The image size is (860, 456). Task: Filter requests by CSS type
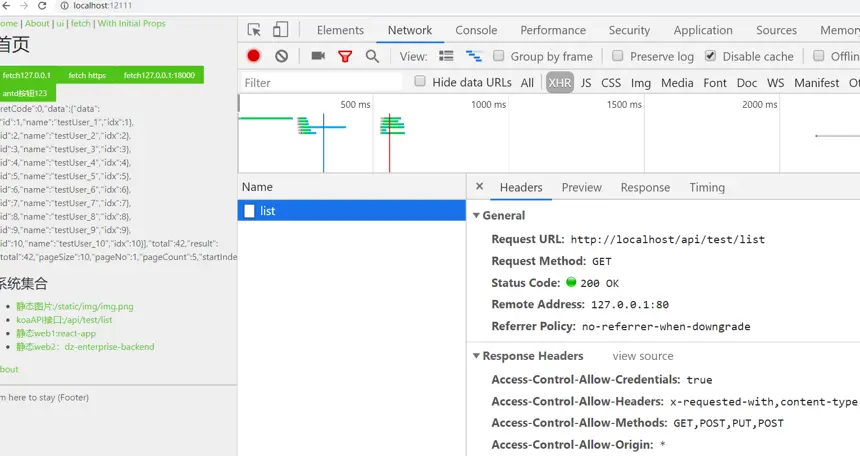tap(611, 83)
